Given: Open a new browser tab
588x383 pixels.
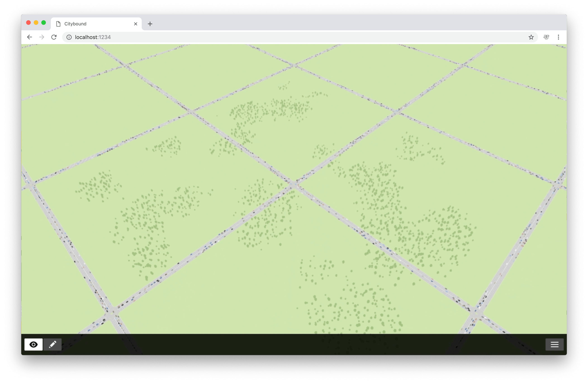Looking at the screenshot, I should click(150, 24).
